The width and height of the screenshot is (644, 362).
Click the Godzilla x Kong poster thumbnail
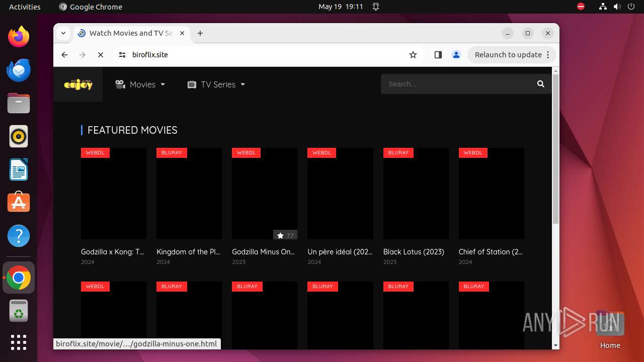pyautogui.click(x=114, y=194)
